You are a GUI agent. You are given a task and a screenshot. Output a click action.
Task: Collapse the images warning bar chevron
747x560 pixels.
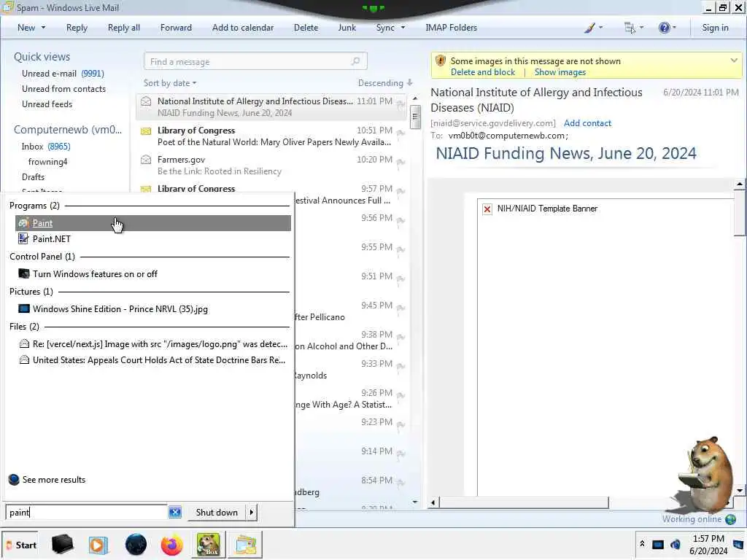(x=734, y=61)
